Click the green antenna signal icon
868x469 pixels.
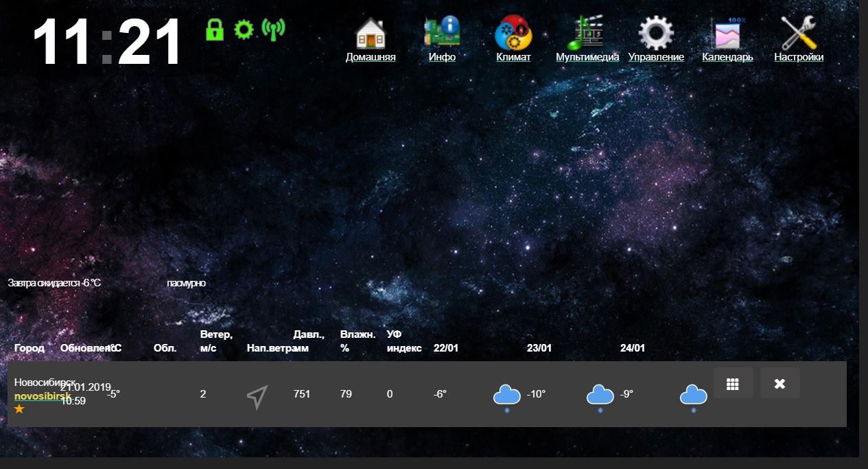(x=273, y=30)
